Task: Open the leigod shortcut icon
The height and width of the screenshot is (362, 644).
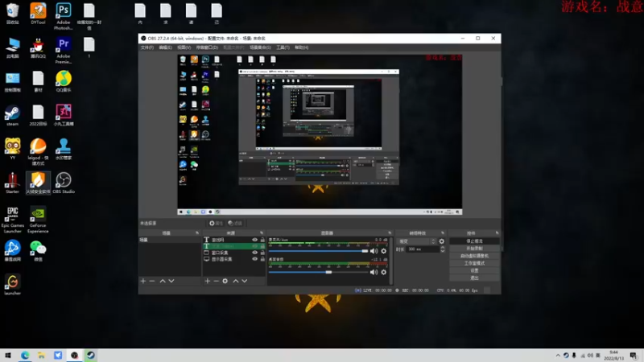Action: tap(38, 151)
